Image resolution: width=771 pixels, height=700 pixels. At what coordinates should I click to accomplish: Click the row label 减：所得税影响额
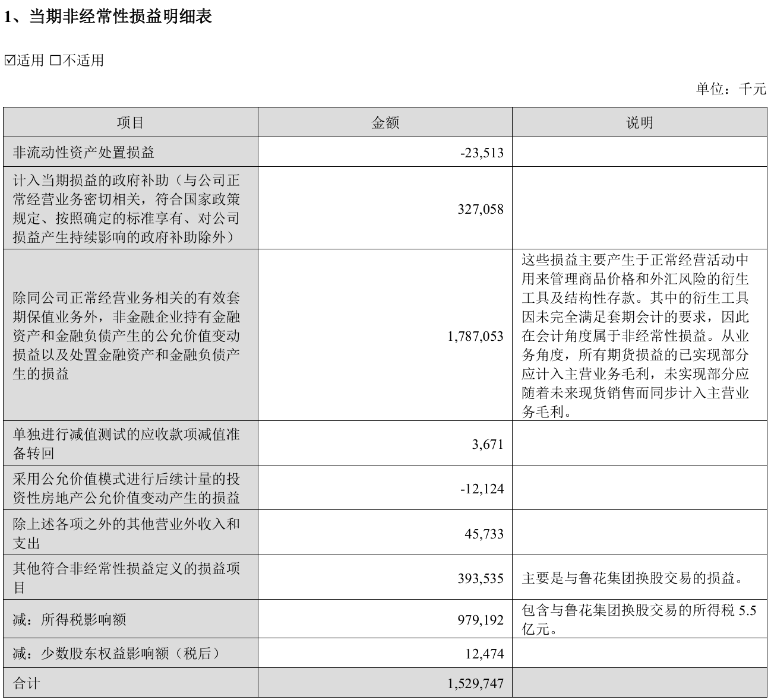(x=69, y=620)
